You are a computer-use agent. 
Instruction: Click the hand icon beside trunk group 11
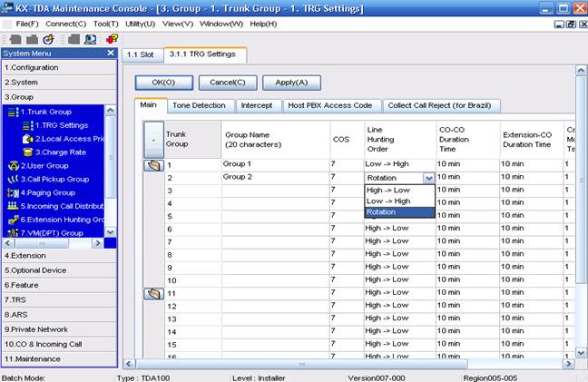(x=153, y=293)
